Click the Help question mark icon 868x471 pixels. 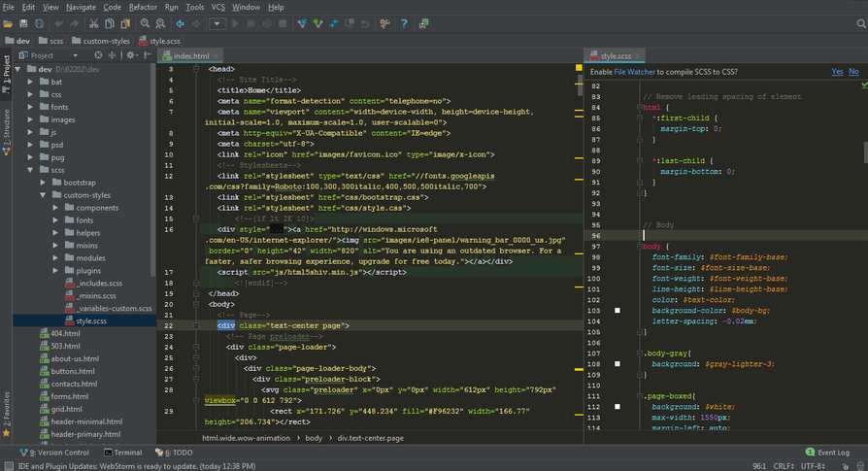tap(404, 23)
